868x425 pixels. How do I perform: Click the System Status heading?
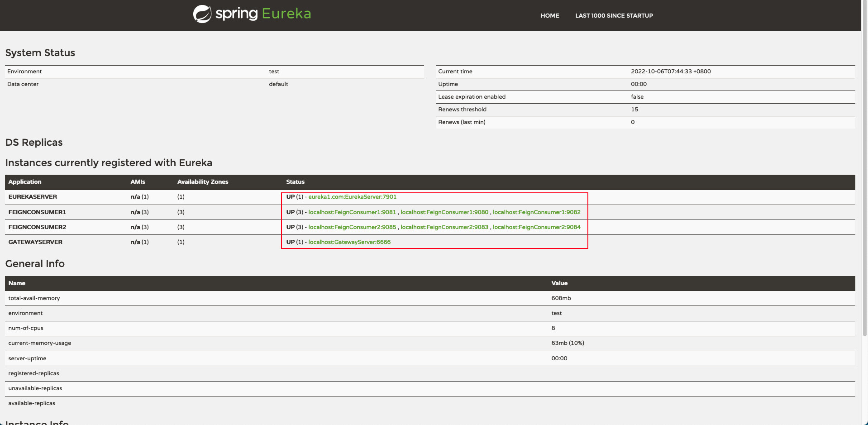click(x=40, y=53)
